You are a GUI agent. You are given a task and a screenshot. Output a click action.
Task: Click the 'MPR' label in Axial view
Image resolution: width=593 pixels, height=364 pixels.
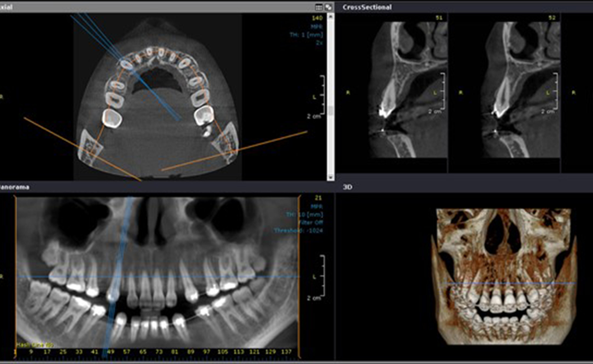point(317,27)
